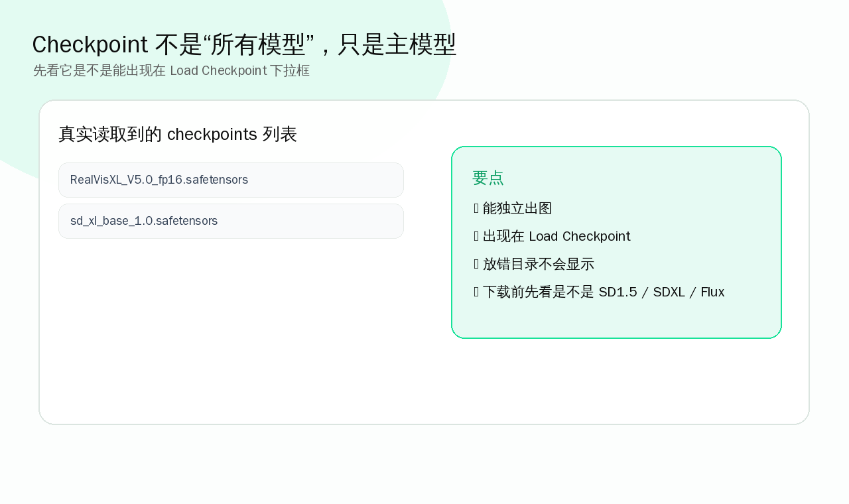Click the '要点' heading
Image resolution: width=849 pixels, height=504 pixels.
tap(488, 178)
